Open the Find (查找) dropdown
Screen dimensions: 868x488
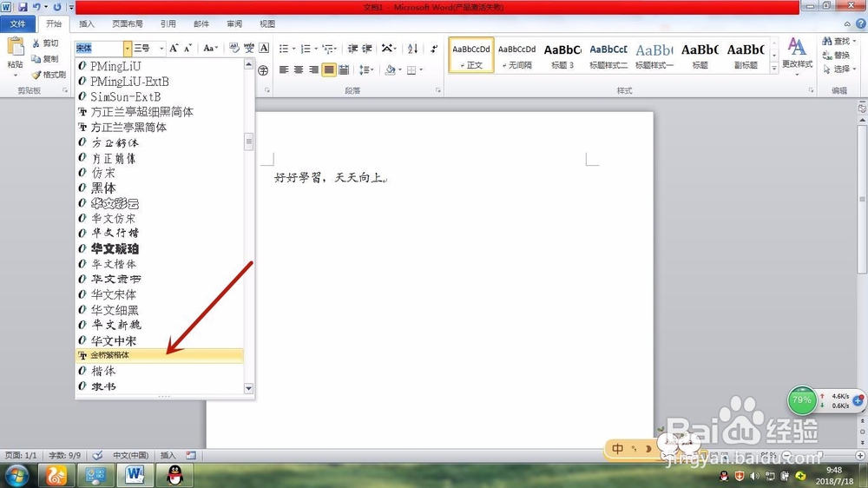855,41
